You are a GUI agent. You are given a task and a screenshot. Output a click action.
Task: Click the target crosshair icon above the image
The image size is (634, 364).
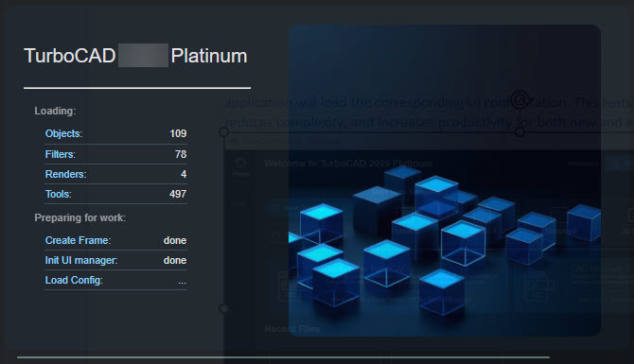(x=520, y=99)
